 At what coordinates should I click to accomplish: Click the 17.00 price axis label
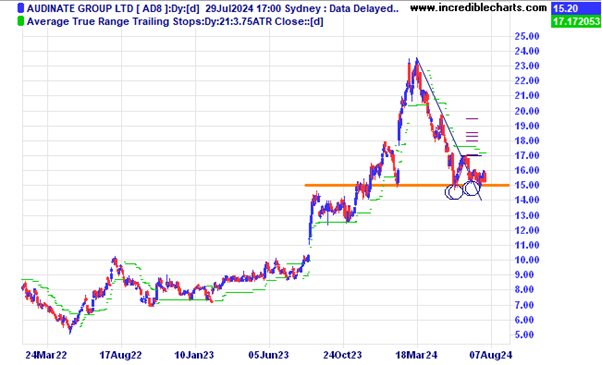(527, 155)
